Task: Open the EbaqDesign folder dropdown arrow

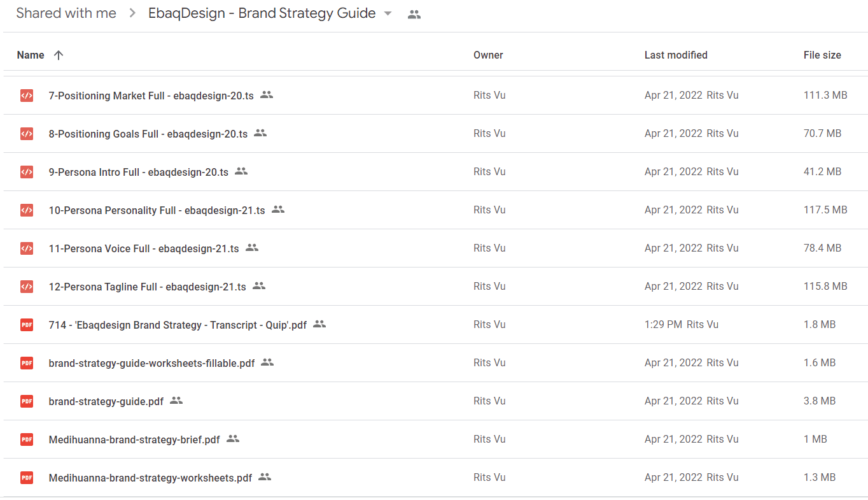Action: pyautogui.click(x=388, y=13)
